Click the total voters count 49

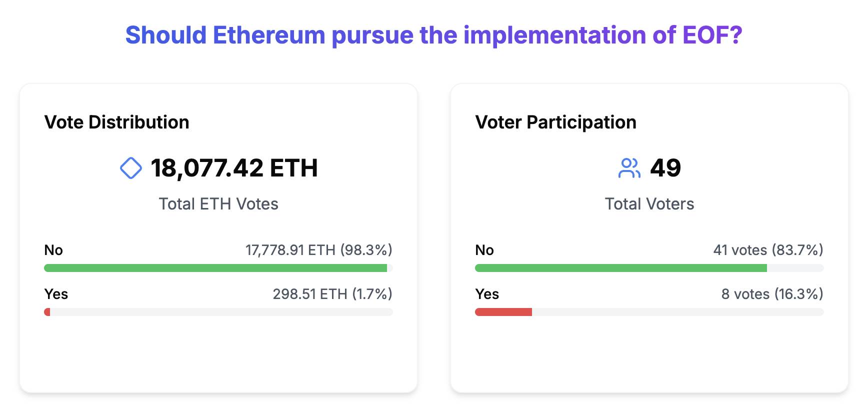coord(665,168)
